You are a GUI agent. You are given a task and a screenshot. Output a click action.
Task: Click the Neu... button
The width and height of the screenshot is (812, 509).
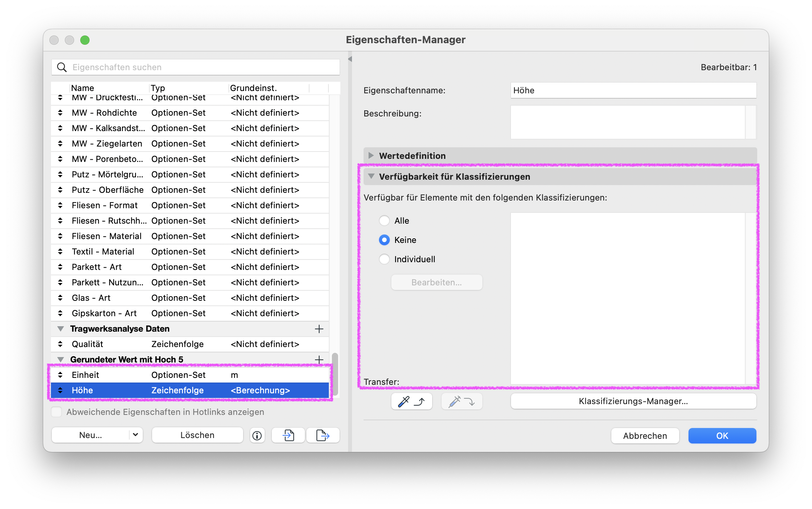click(91, 435)
